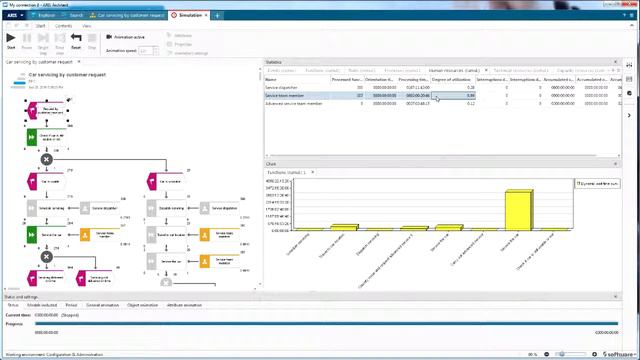Close the Functions chart tab
This screenshot has height=360, width=640.
tap(313, 172)
